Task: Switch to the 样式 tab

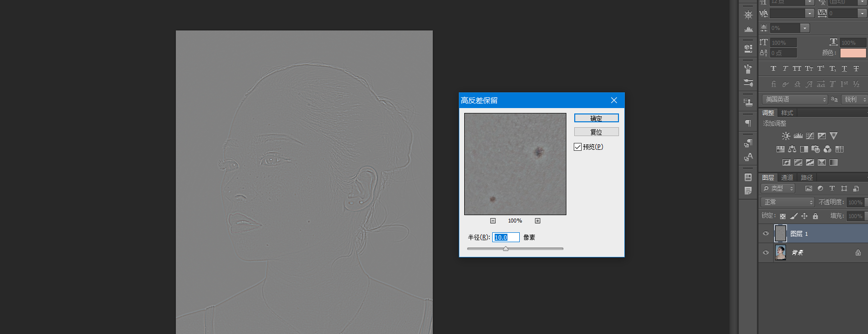Action: [x=787, y=113]
